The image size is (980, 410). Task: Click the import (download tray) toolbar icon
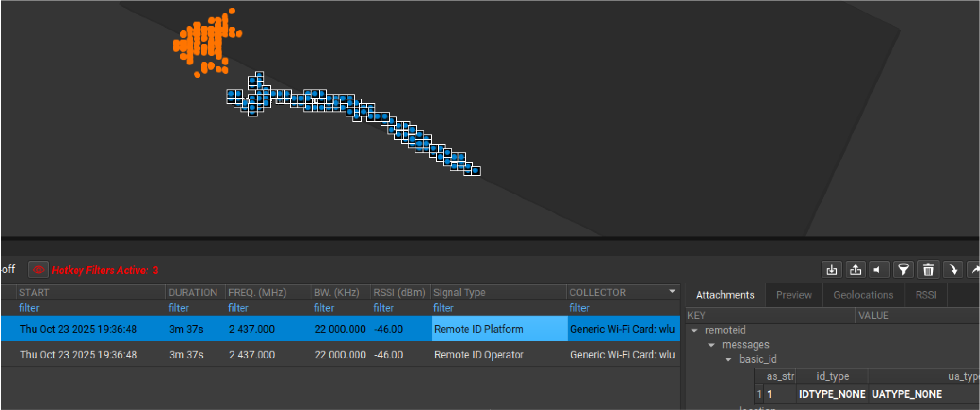click(x=832, y=270)
